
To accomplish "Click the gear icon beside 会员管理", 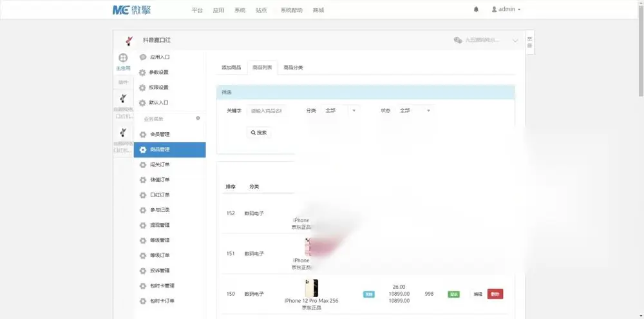I will click(142, 135).
